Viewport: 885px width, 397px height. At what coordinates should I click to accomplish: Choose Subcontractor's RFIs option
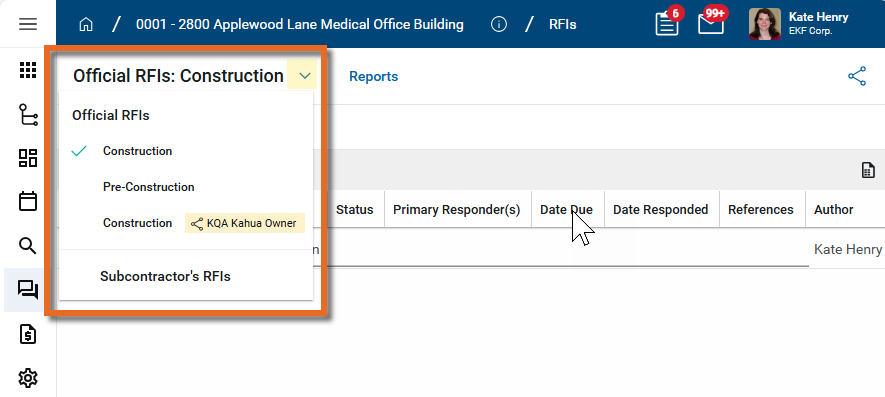point(165,277)
